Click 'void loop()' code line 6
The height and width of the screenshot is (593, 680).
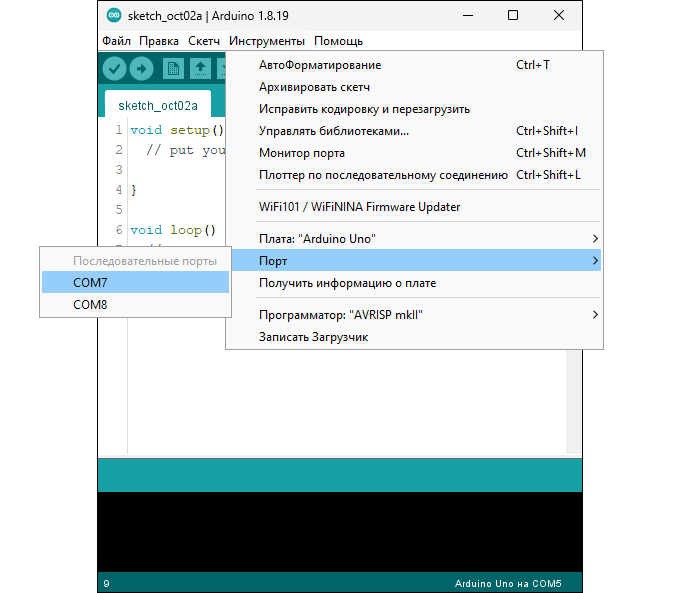point(173,230)
